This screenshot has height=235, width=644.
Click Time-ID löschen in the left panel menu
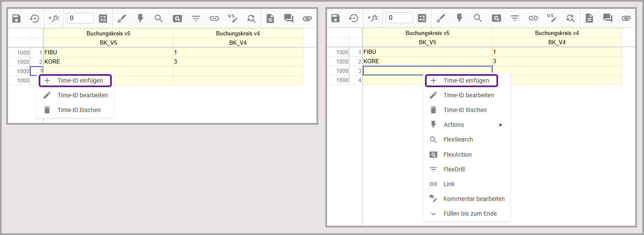coord(79,110)
